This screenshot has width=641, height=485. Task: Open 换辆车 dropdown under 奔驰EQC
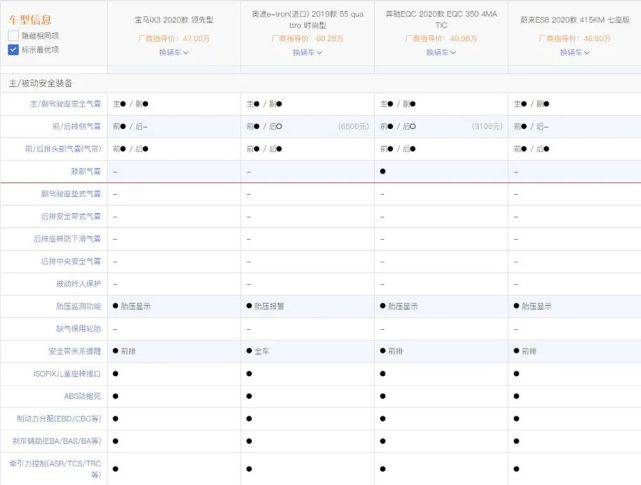(441, 52)
